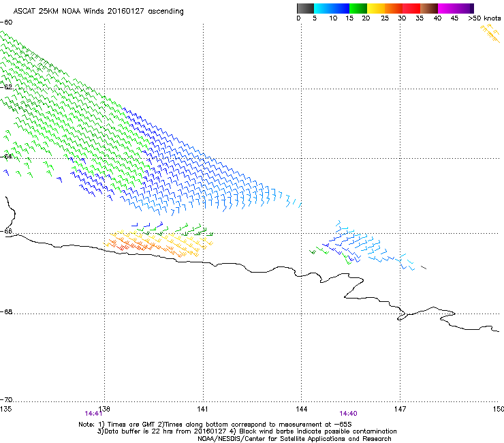The height and width of the screenshot is (443, 504).
Task: Click the NOAA/NESDIS credit line
Action: [294, 439]
